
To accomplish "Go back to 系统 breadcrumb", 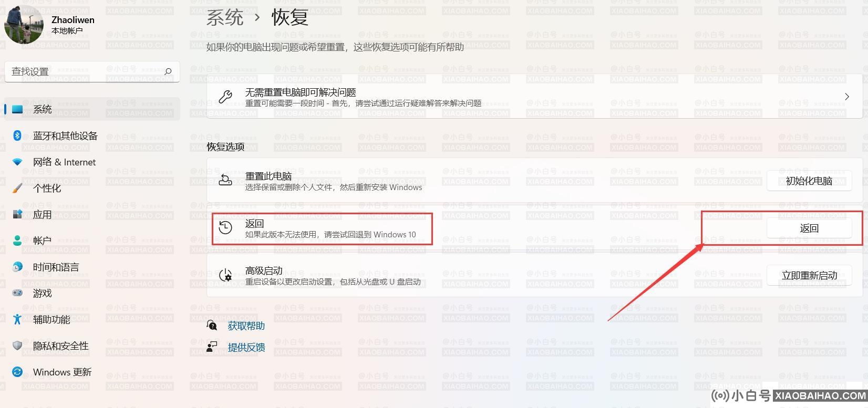I will pos(225,17).
